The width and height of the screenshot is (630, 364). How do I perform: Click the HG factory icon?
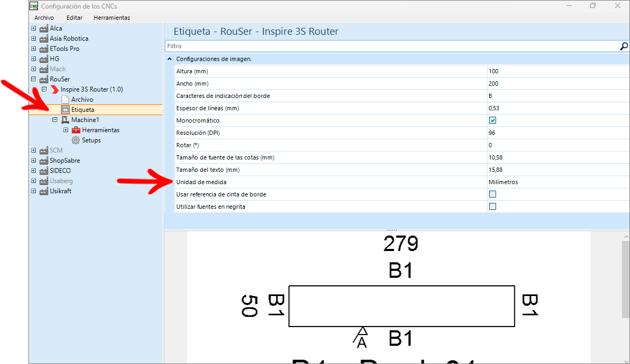pyautogui.click(x=44, y=59)
